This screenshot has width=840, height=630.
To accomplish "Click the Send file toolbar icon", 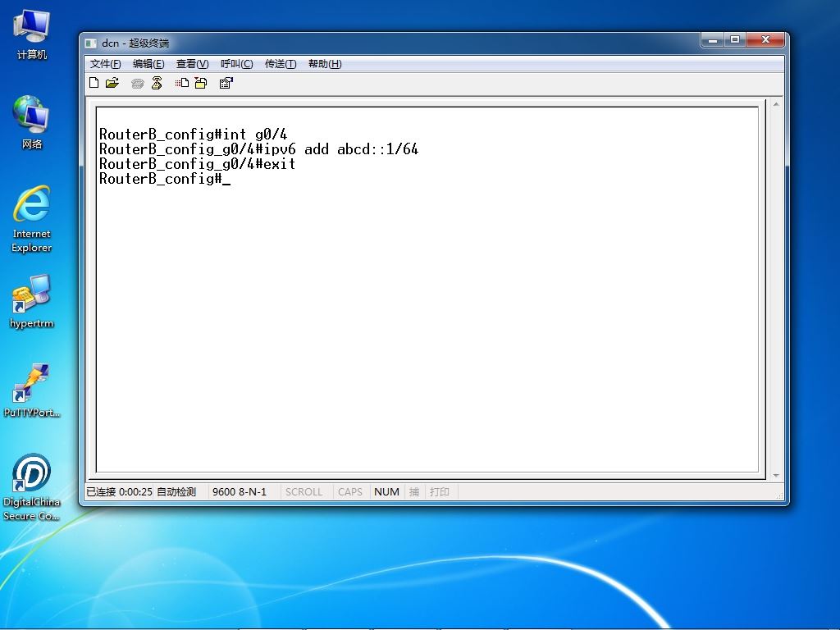I will coord(182,83).
